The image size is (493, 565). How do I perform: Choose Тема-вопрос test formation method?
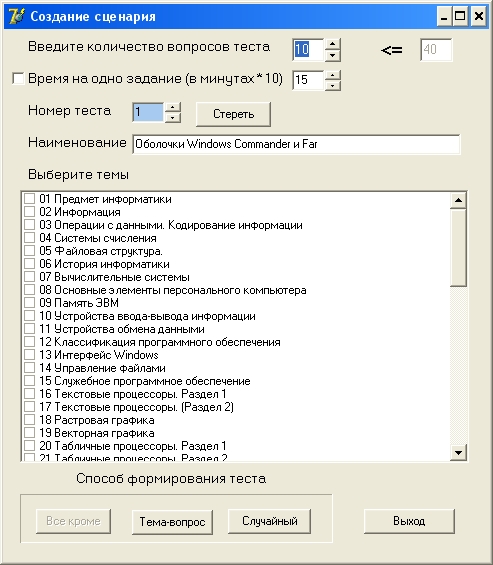pos(172,521)
